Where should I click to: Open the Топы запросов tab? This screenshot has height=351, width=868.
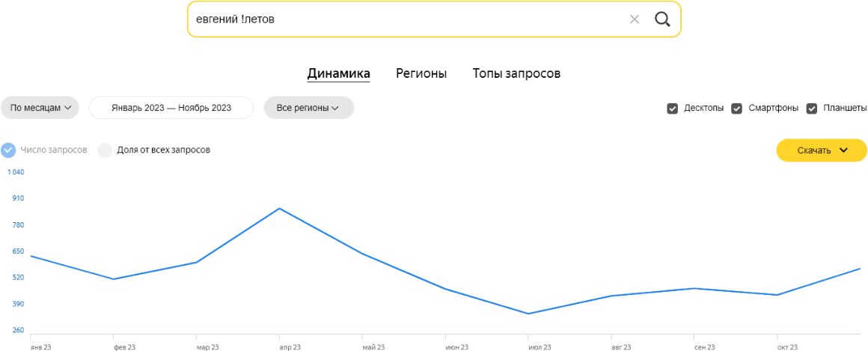tap(516, 73)
